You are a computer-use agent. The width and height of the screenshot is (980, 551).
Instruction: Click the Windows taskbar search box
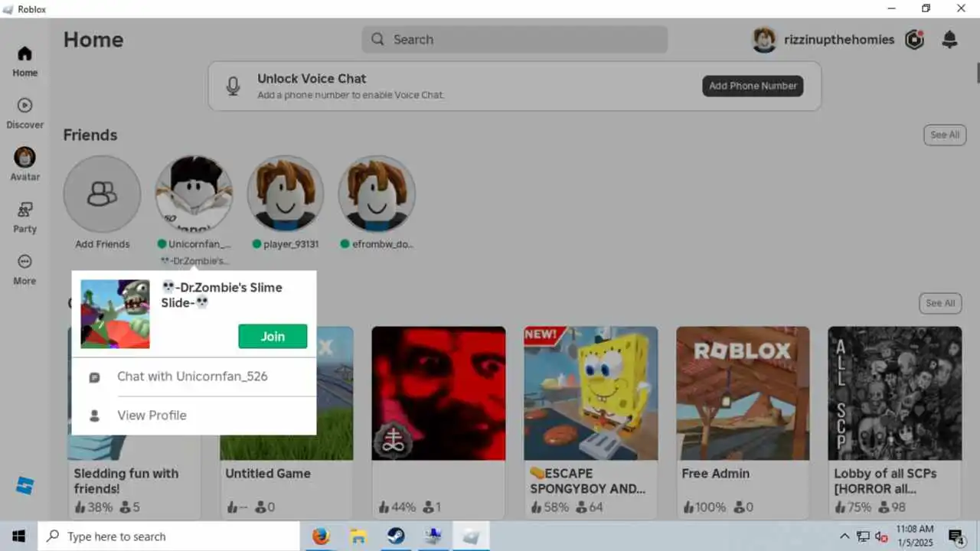[x=168, y=536]
